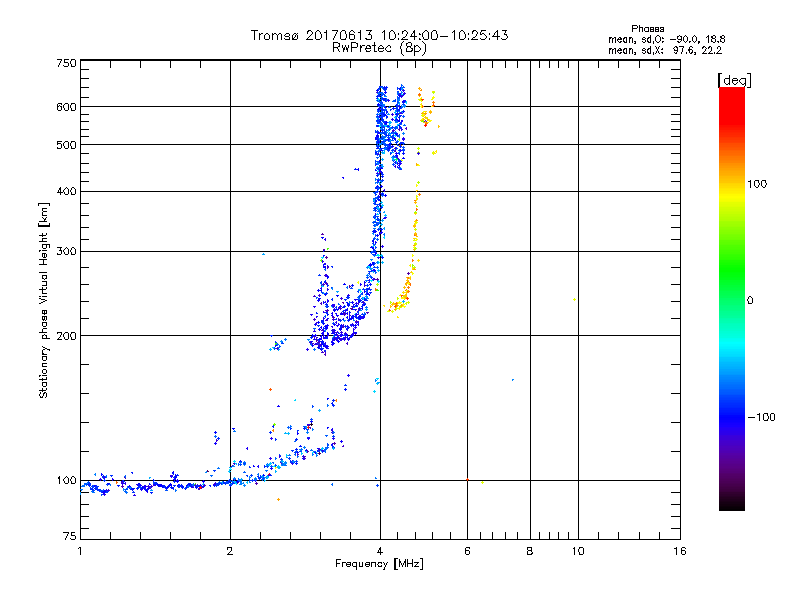The image size is (800, 600).
Task: Pick the black bottom of the colorbar
Action: coord(731,506)
